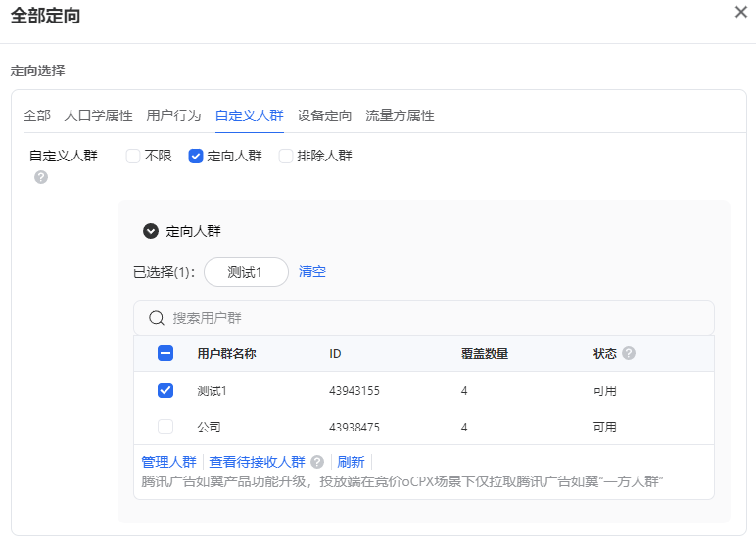Select the 自定义人群 tab

click(x=250, y=115)
